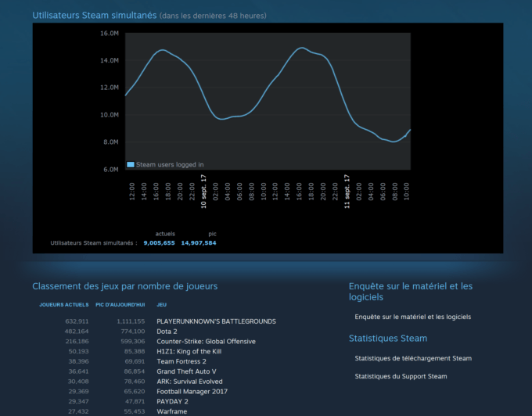This screenshot has height=416, width=532.
Task: Click current players 30,408 for ARK
Action: pyautogui.click(x=78, y=382)
